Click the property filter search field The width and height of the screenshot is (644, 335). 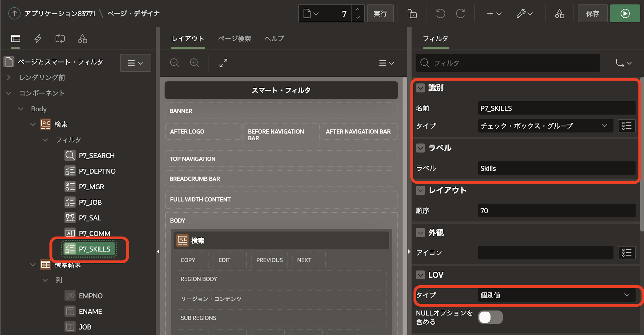(508, 63)
